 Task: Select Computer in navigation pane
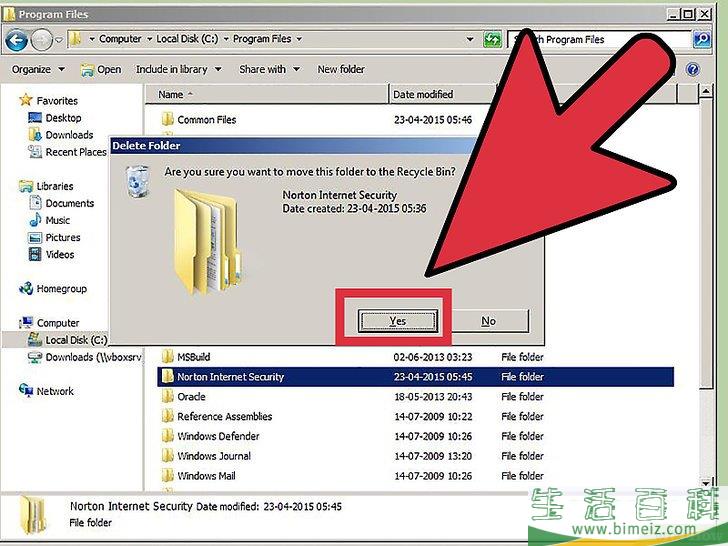pos(58,323)
